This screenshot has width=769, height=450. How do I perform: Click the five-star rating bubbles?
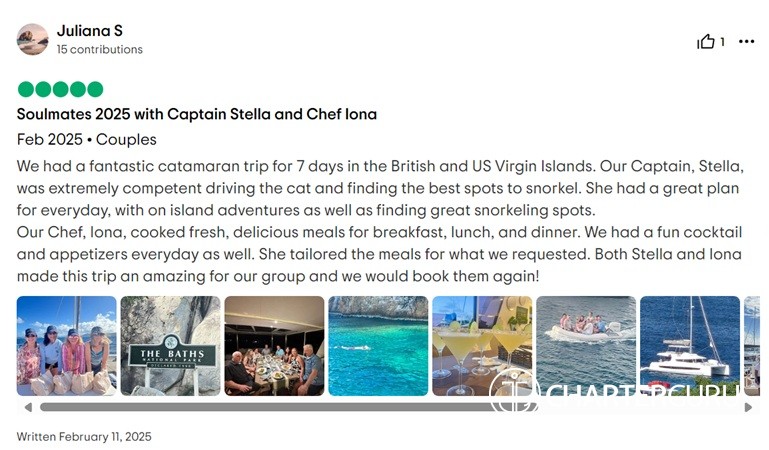60,89
